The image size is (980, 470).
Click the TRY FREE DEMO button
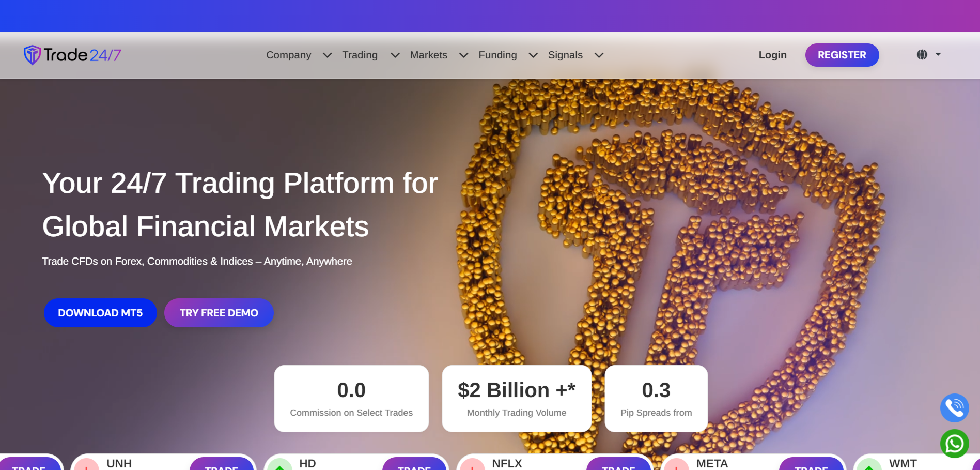[x=219, y=313]
